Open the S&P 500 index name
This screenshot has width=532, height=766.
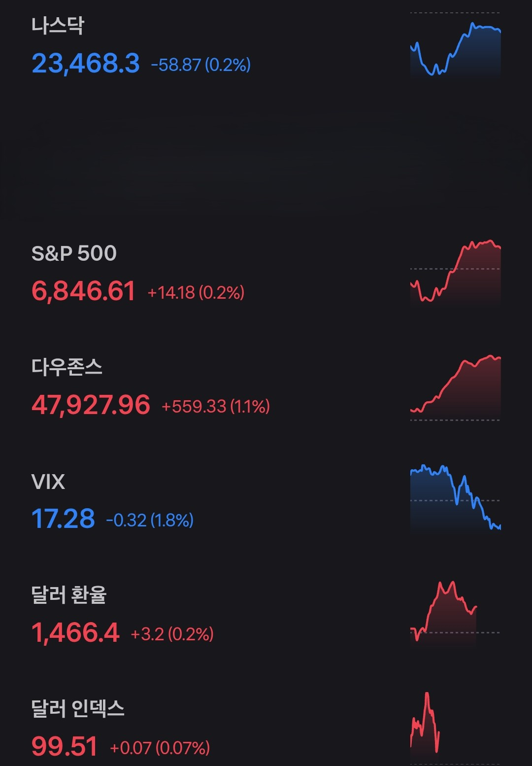(74, 253)
